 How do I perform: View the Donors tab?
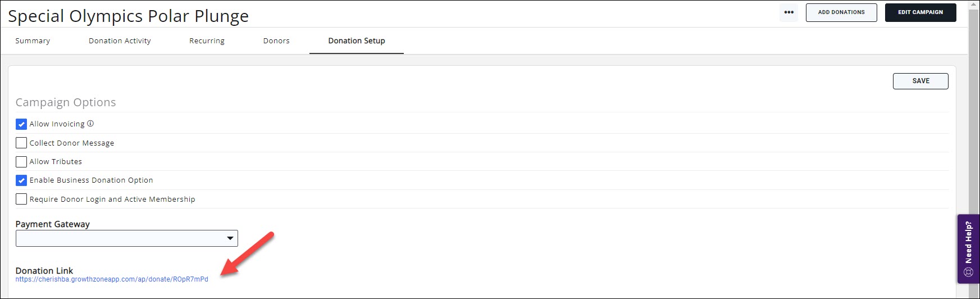click(276, 41)
